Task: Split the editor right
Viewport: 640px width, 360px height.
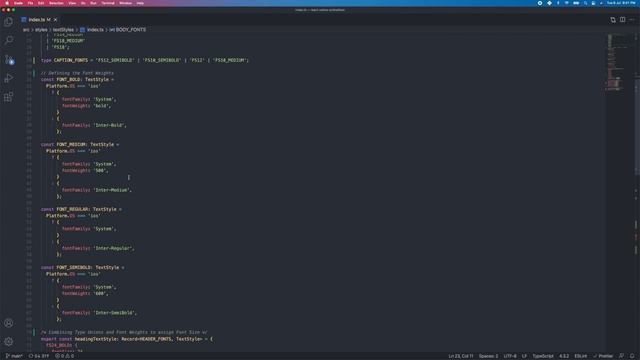Action: [x=622, y=20]
